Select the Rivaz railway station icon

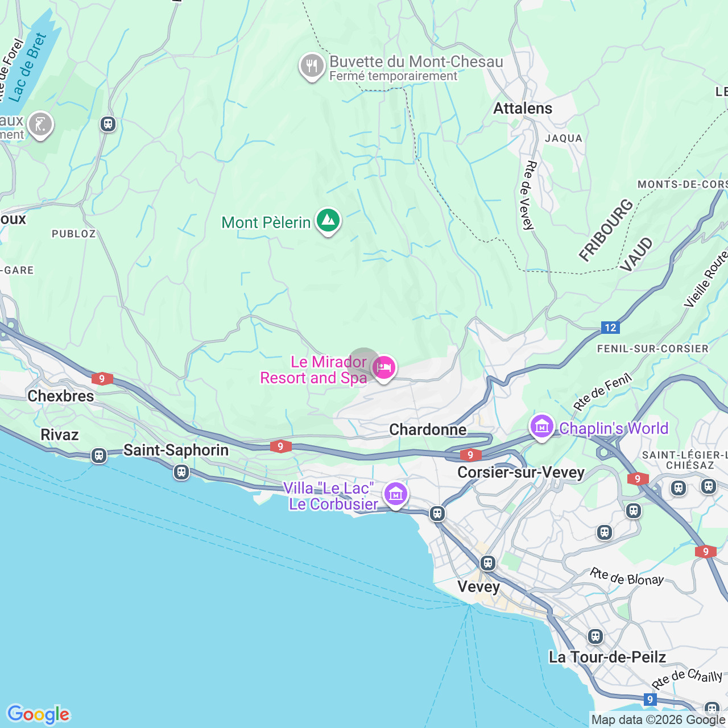click(99, 456)
